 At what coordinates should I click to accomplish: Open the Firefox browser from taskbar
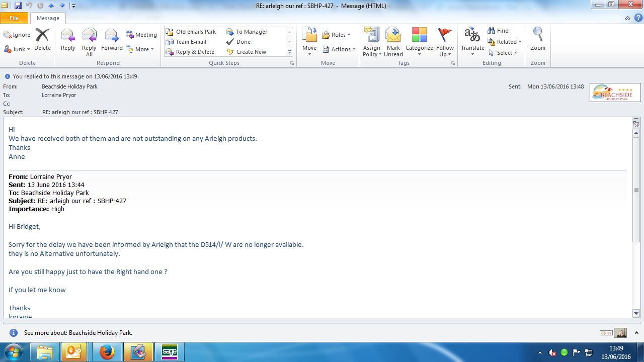107,352
